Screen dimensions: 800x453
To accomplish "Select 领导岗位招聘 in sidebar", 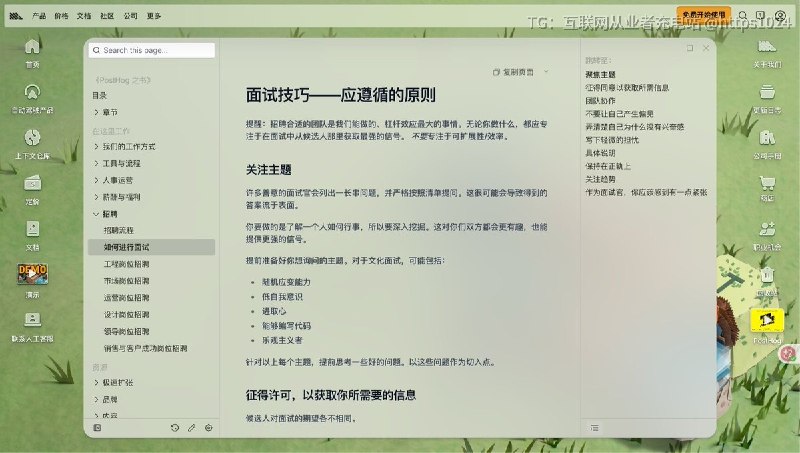I will tap(127, 332).
